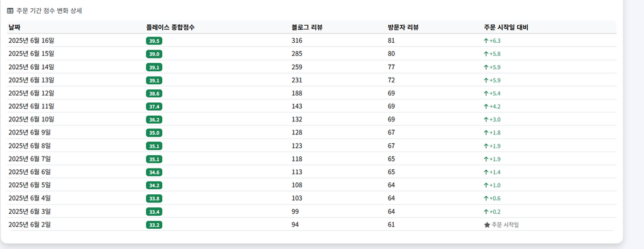Select the visitor review count 77
The width and height of the screenshot is (644, 249).
pyautogui.click(x=391, y=67)
